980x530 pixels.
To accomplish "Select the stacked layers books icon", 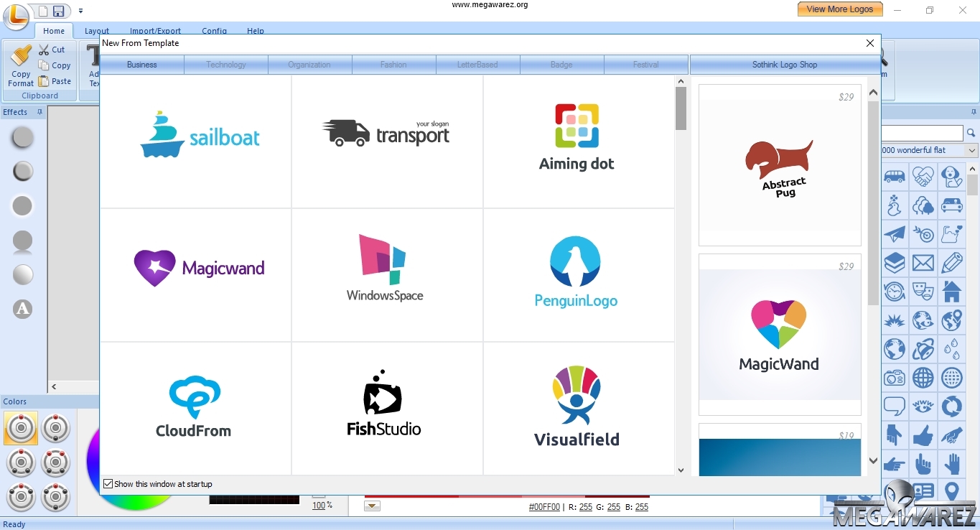I will point(895,263).
